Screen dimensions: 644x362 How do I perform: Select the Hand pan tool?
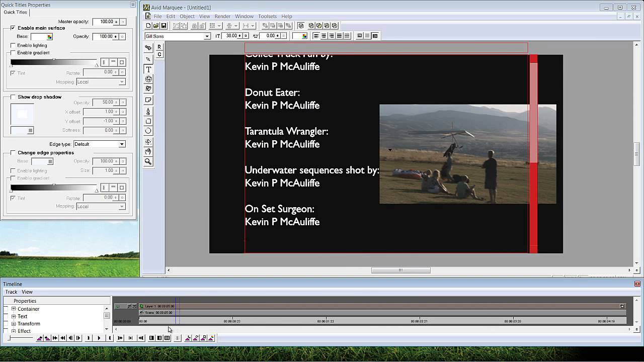pos(148,151)
